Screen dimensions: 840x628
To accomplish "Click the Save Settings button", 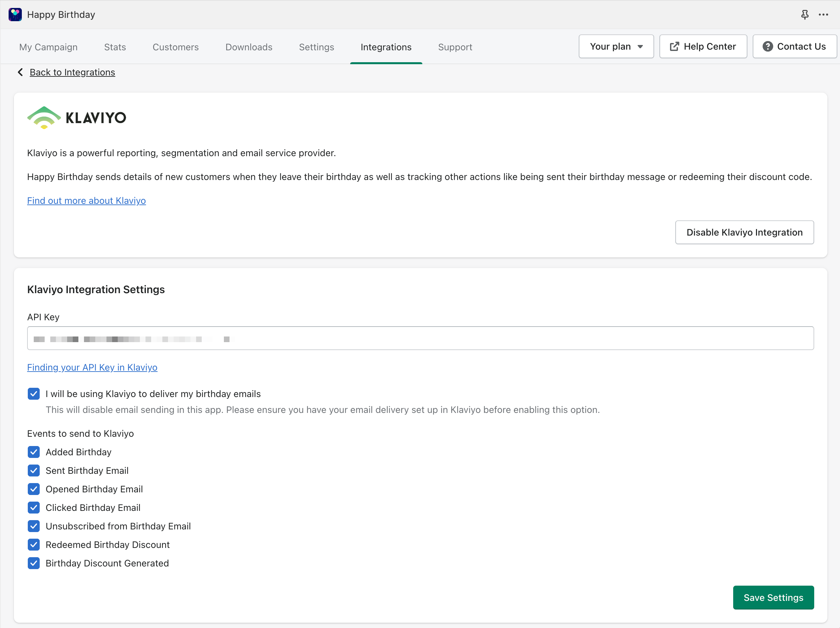I will (x=773, y=598).
